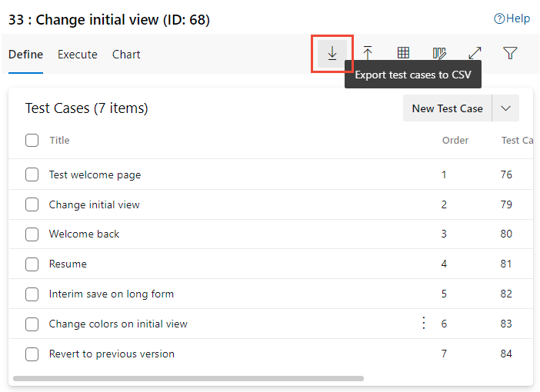Check the Test welcome page checkbox
Screen dimensions: 540x392
click(32, 174)
